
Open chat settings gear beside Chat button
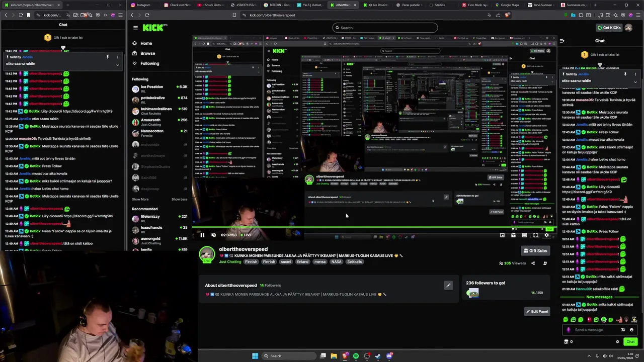point(617,341)
